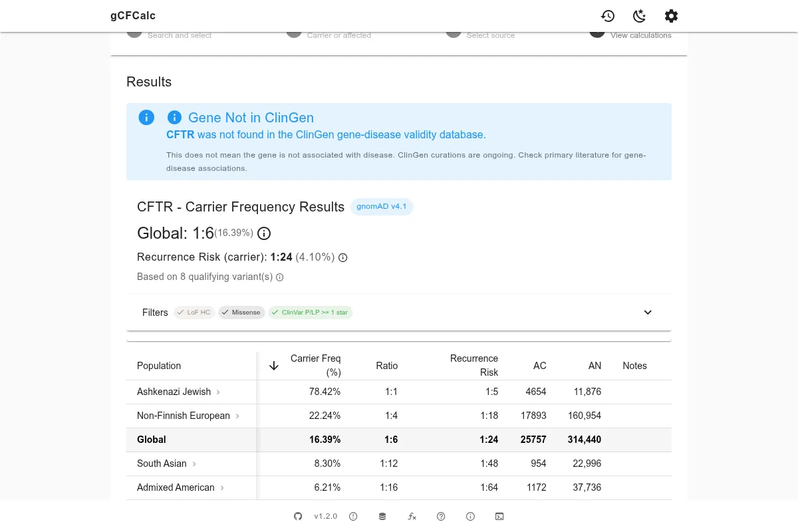This screenshot has height=532, width=798.
Task: Click the help question mark icon
Action: pyautogui.click(x=441, y=516)
